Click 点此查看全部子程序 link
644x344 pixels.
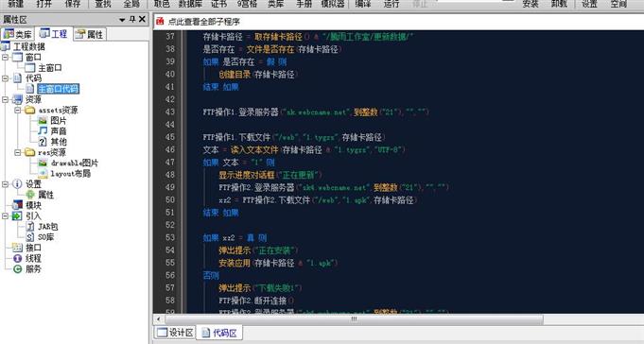[x=203, y=22]
